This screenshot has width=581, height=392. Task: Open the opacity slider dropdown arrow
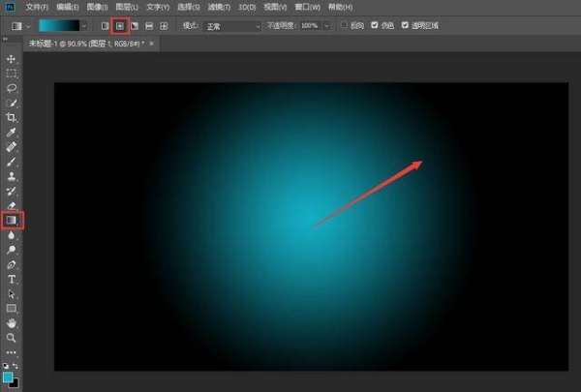pyautogui.click(x=327, y=26)
